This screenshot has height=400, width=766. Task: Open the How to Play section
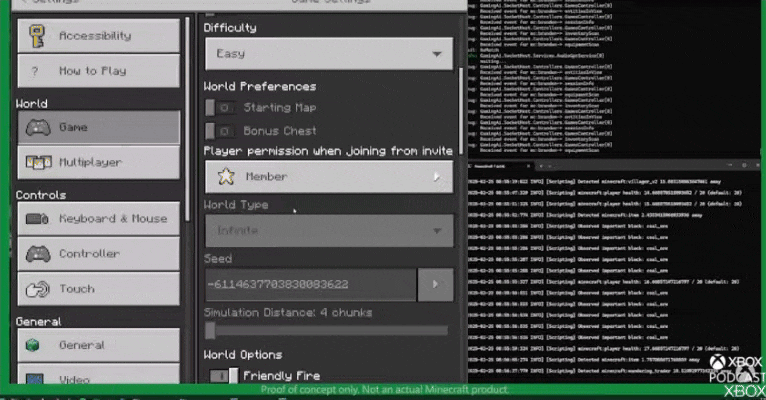pos(99,71)
